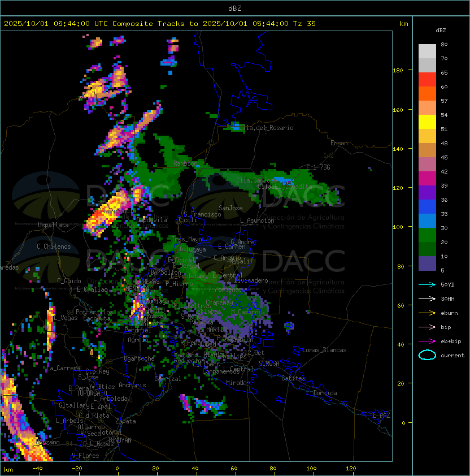Image resolution: width=470 pixels, height=476 pixels.
Task: Click the 'Cacheuta' map label
Action: pos(97,318)
